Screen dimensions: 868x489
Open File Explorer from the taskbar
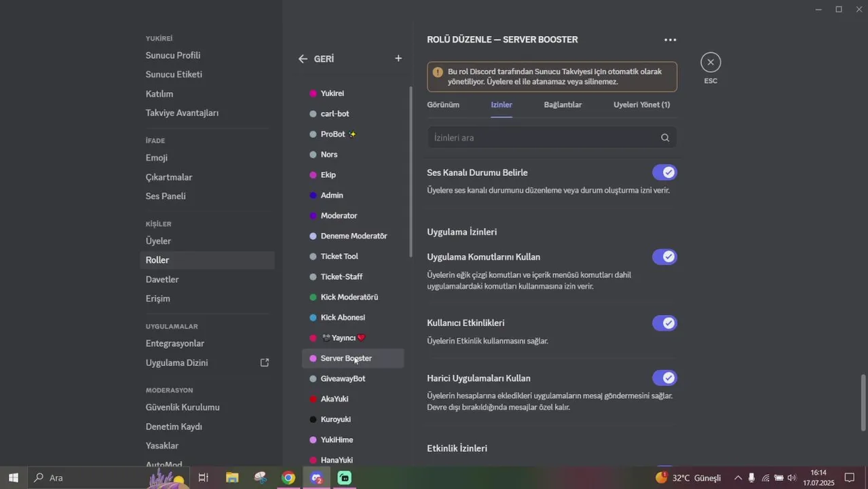point(232,477)
